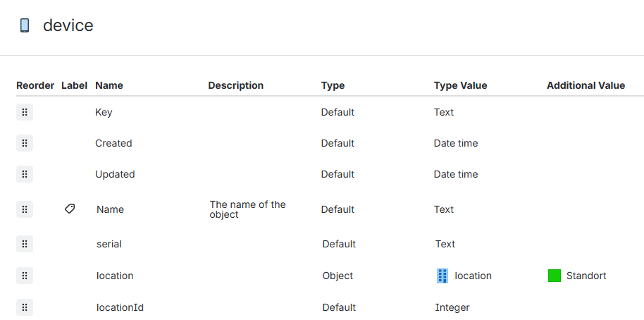The image size is (644, 320).
Task: Select the Name attribute name cell
Action: pyautogui.click(x=110, y=209)
